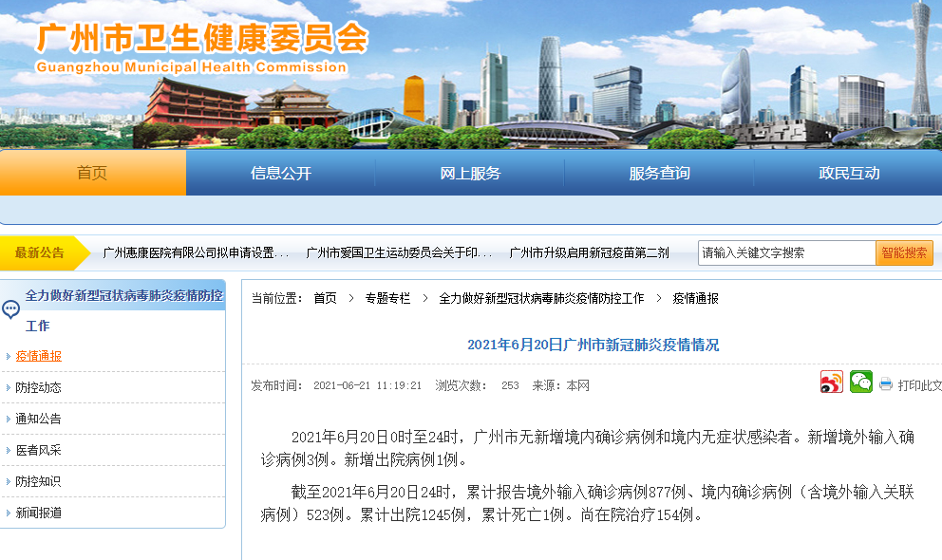This screenshot has height=560, width=942.
Task: Click the 最新公告 announcement badge
Action: (x=42, y=252)
